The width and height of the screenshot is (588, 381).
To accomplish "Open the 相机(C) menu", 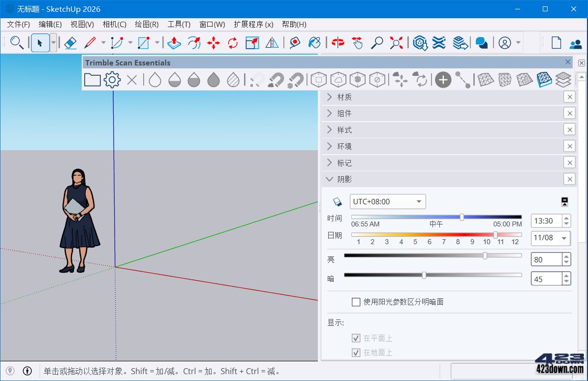I will [x=114, y=24].
